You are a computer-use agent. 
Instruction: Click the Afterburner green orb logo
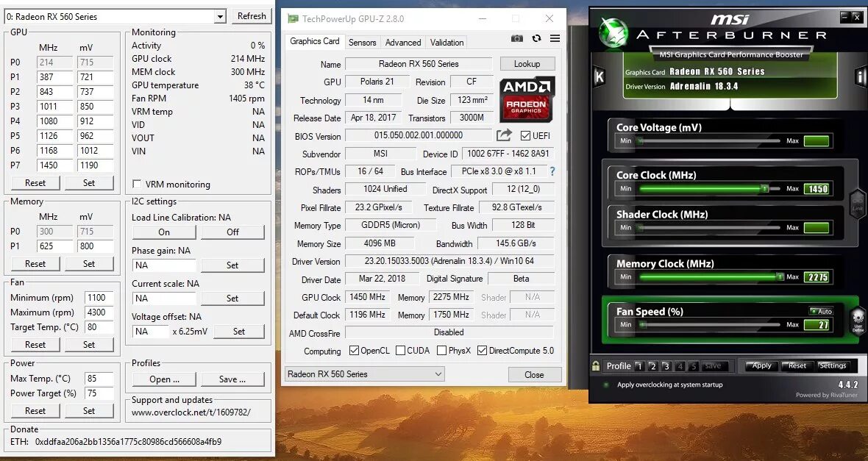click(x=613, y=32)
